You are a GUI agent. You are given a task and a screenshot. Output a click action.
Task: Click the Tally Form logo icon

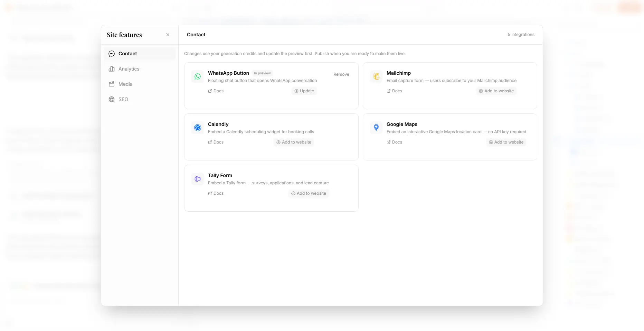click(198, 179)
